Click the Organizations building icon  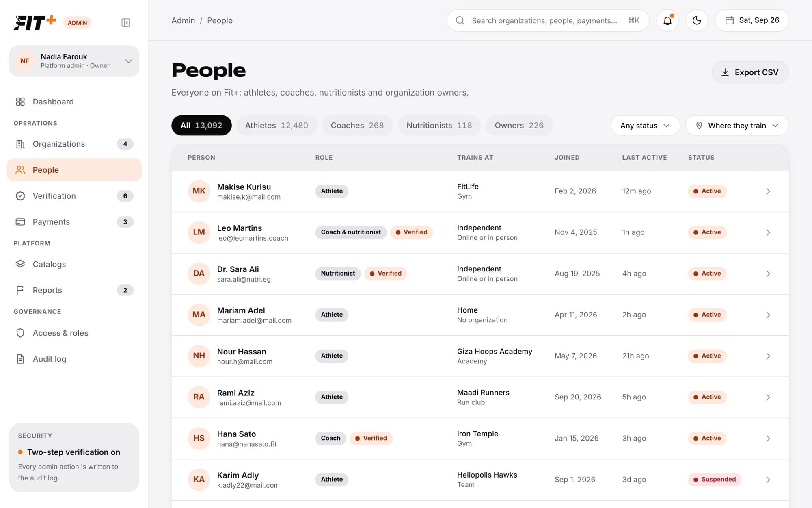(20, 144)
